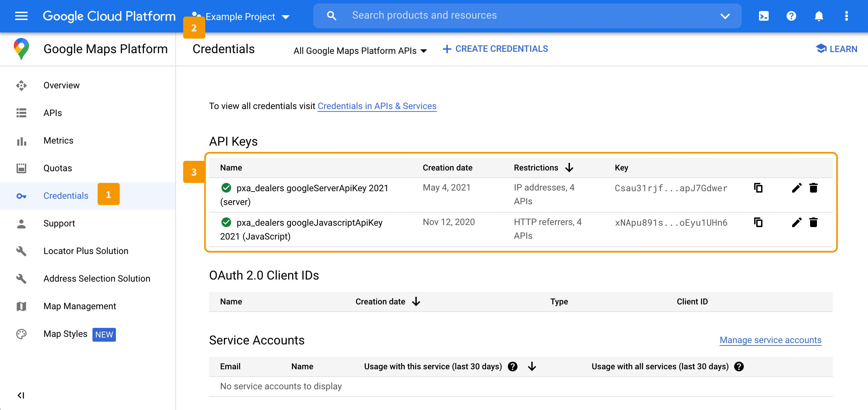
Task: Open the three-dot settings menu
Action: tap(846, 16)
